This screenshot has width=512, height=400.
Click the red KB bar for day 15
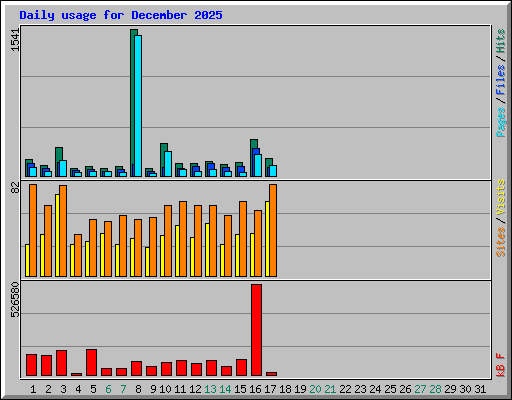point(241,368)
